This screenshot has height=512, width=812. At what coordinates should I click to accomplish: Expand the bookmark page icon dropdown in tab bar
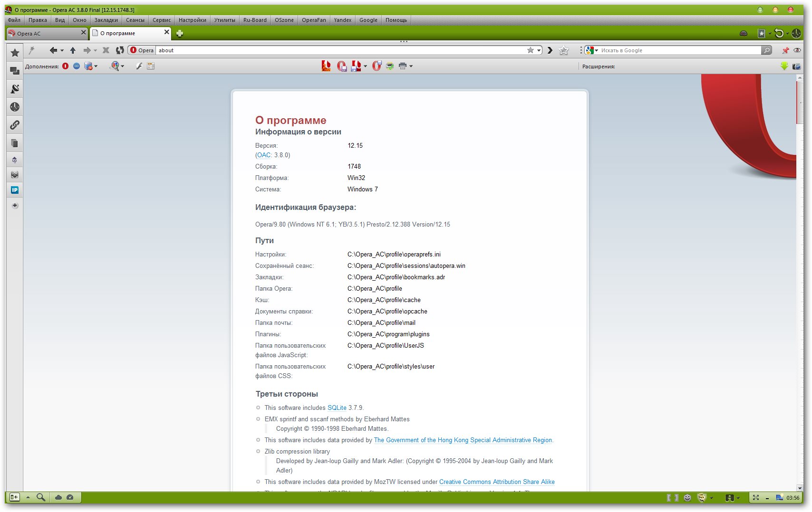click(770, 33)
